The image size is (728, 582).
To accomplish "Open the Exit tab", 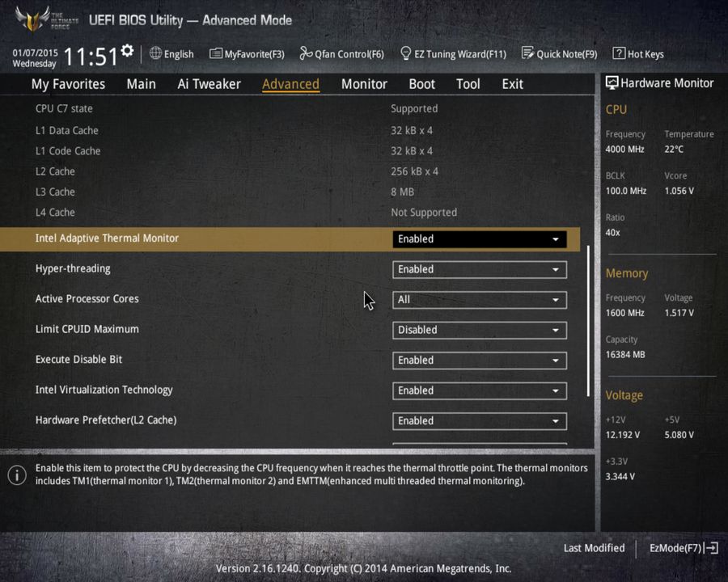I will click(513, 84).
